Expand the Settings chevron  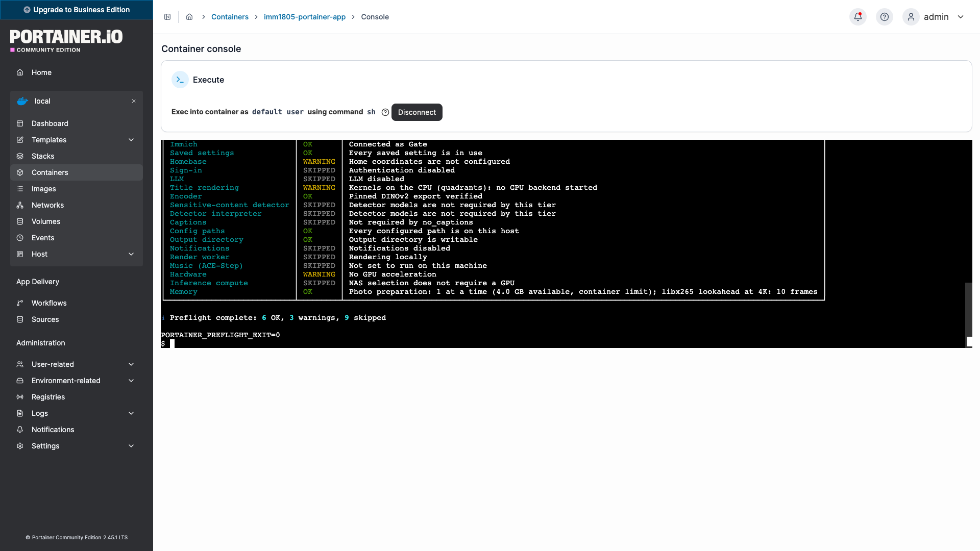(131, 446)
